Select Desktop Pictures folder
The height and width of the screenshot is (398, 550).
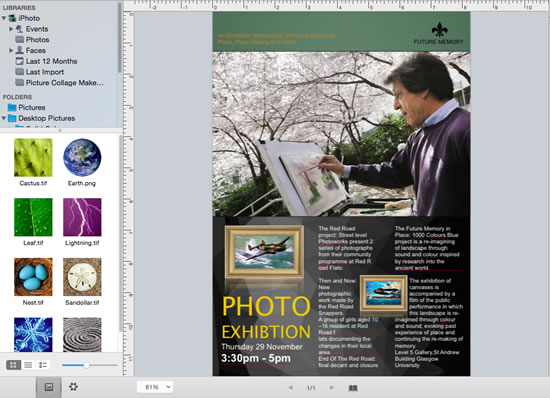pyautogui.click(x=47, y=118)
